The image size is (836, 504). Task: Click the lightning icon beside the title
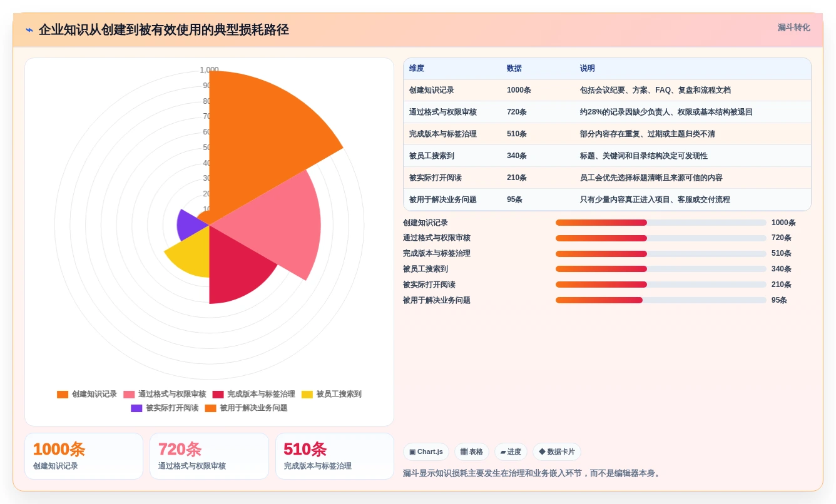pos(29,30)
